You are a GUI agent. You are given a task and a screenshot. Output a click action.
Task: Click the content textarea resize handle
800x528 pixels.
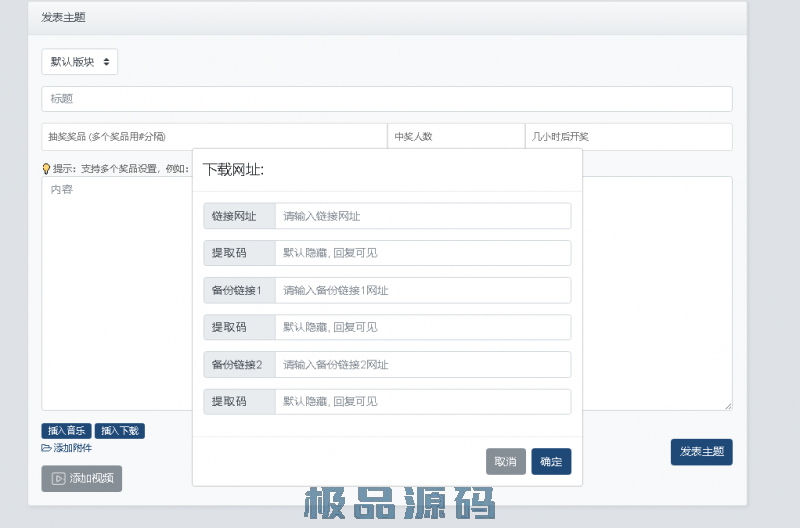click(x=728, y=405)
